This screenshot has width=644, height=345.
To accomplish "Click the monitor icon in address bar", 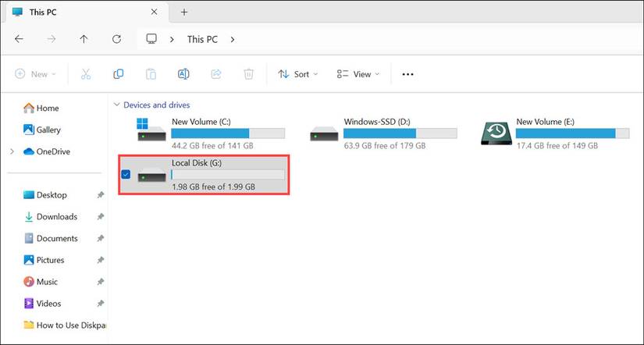I will [x=151, y=39].
